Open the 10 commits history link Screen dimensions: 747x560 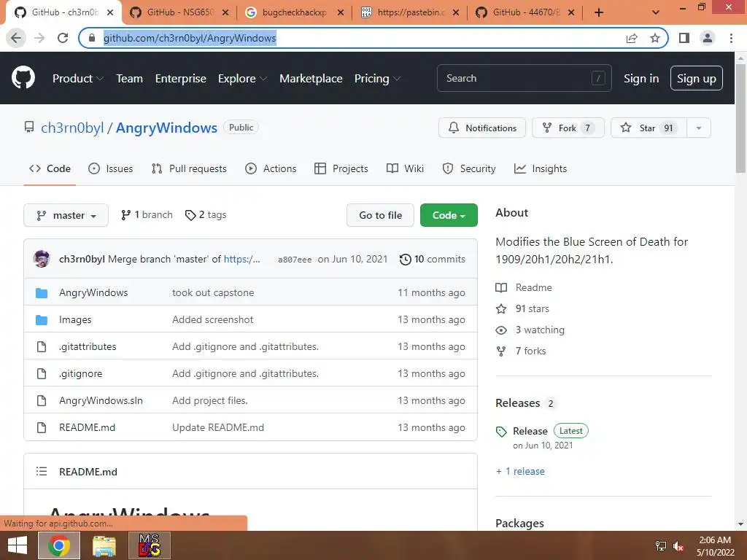433,260
